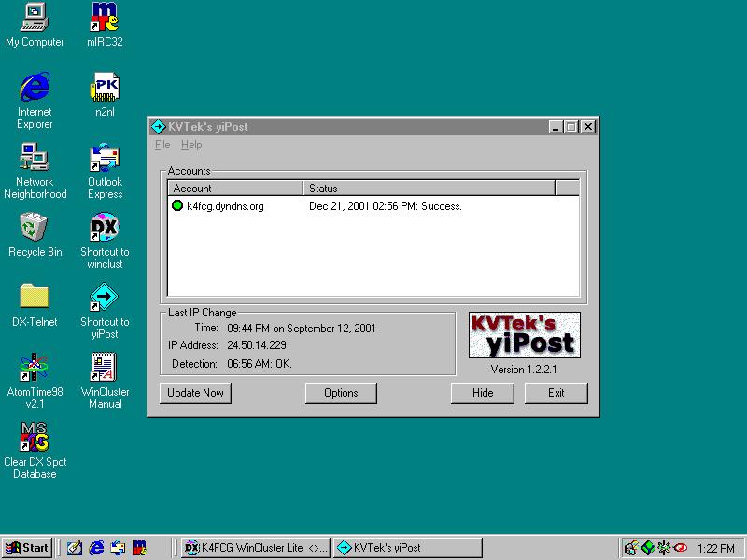Select the n2nl desktop shortcut
Screen dimensions: 747x560
[x=104, y=88]
